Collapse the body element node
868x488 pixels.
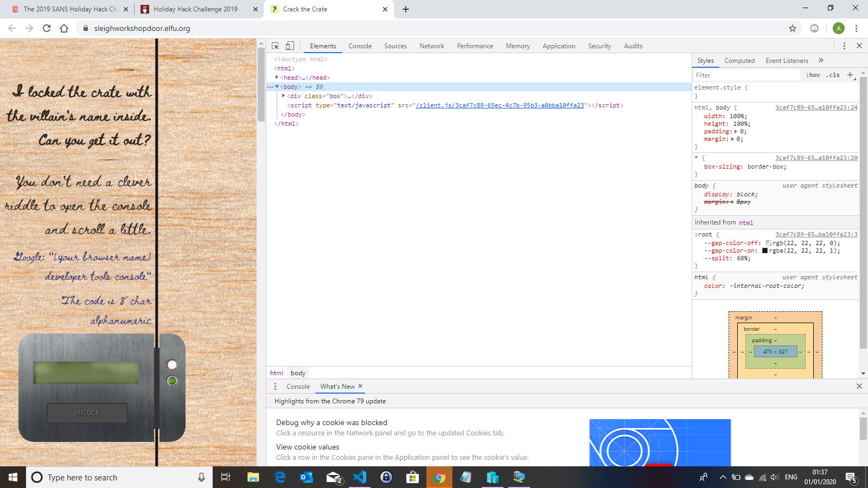click(x=277, y=87)
